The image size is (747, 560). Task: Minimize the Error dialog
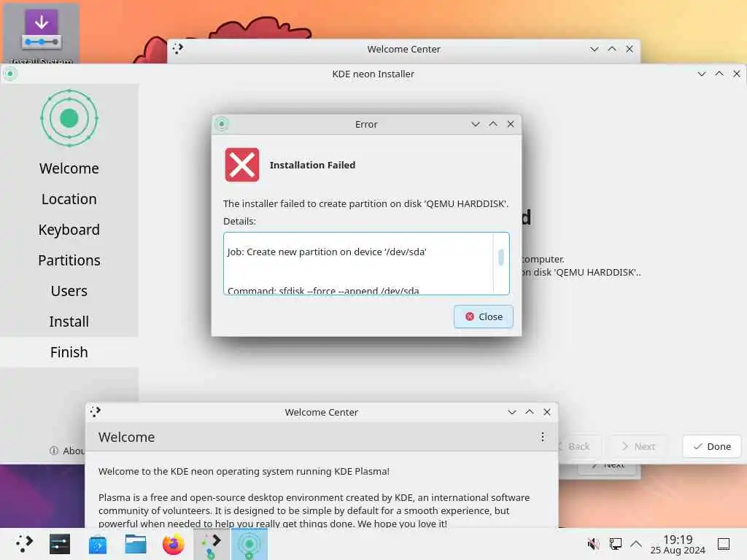pos(475,124)
